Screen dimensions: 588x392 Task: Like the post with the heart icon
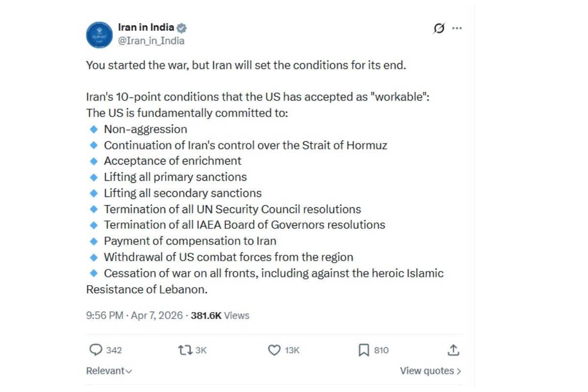tap(274, 350)
